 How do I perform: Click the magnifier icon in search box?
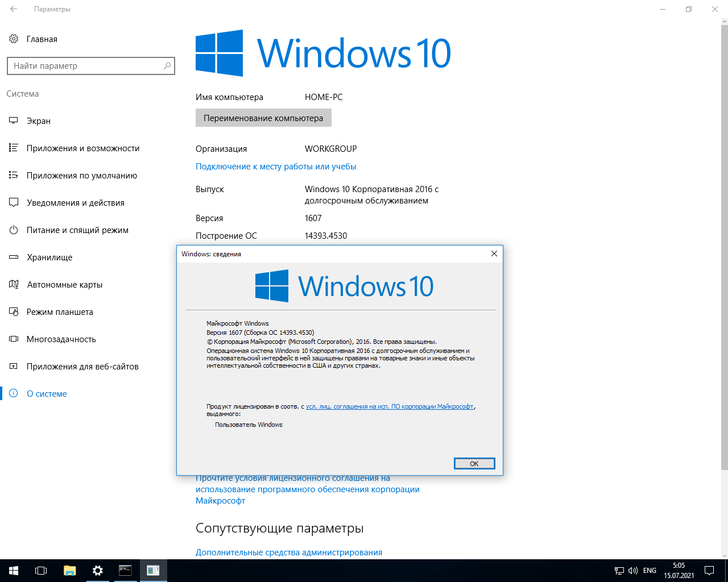tap(167, 66)
